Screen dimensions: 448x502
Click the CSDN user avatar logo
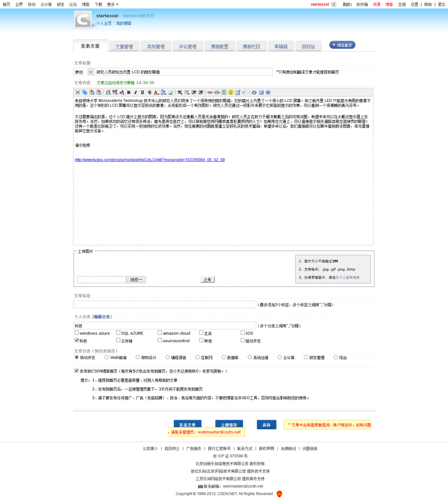[83, 20]
